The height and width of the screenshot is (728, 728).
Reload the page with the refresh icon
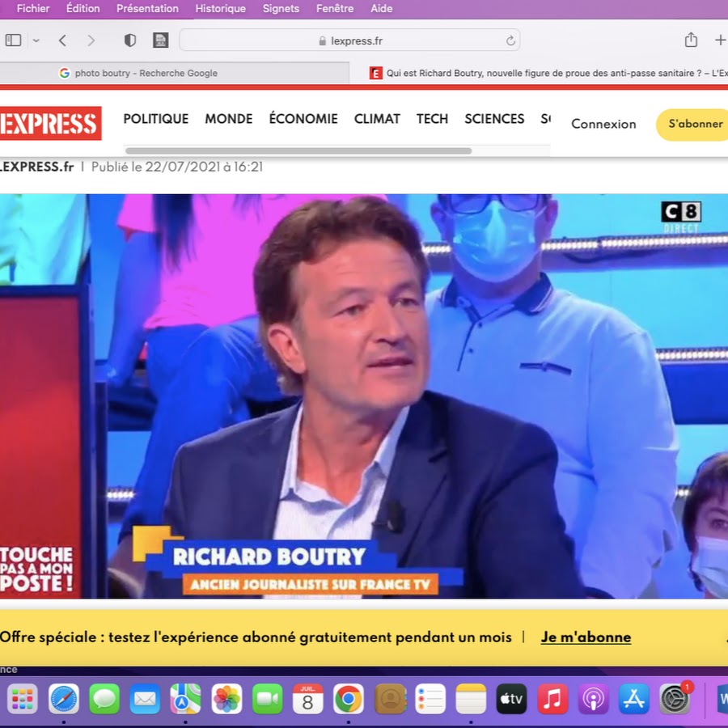coord(510,41)
